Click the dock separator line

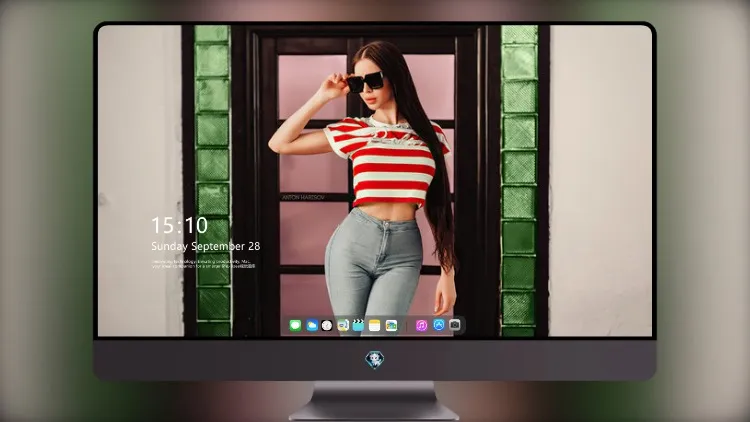pos(407,326)
